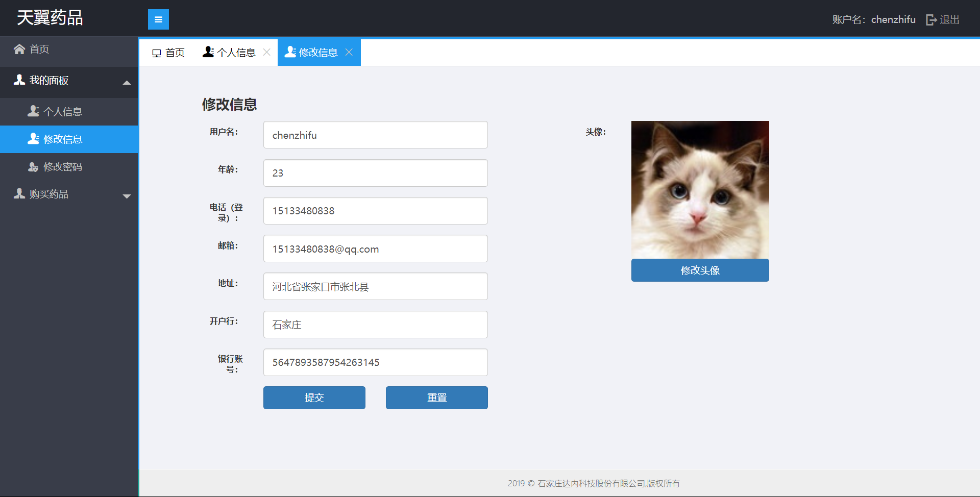Viewport: 980px width, 497px height.
Task: Focus the 用户名 input field
Action: point(375,135)
